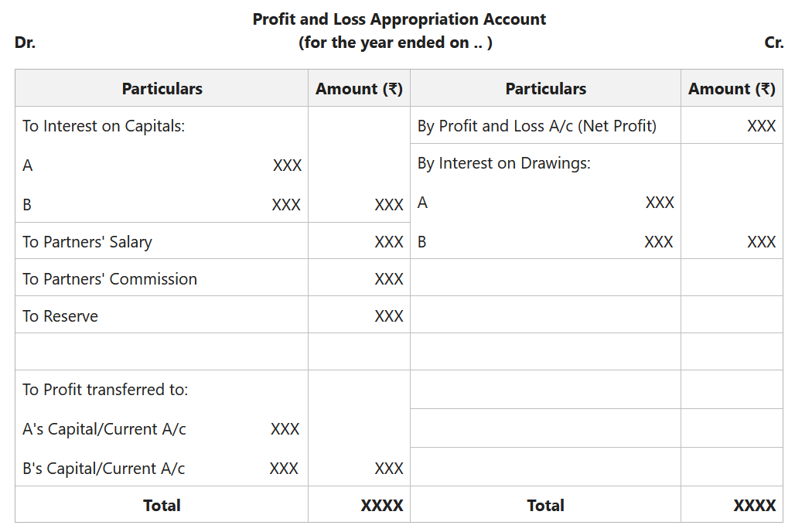Select the 'To Partners' Salary' row
The image size is (795, 532).
tap(87, 242)
